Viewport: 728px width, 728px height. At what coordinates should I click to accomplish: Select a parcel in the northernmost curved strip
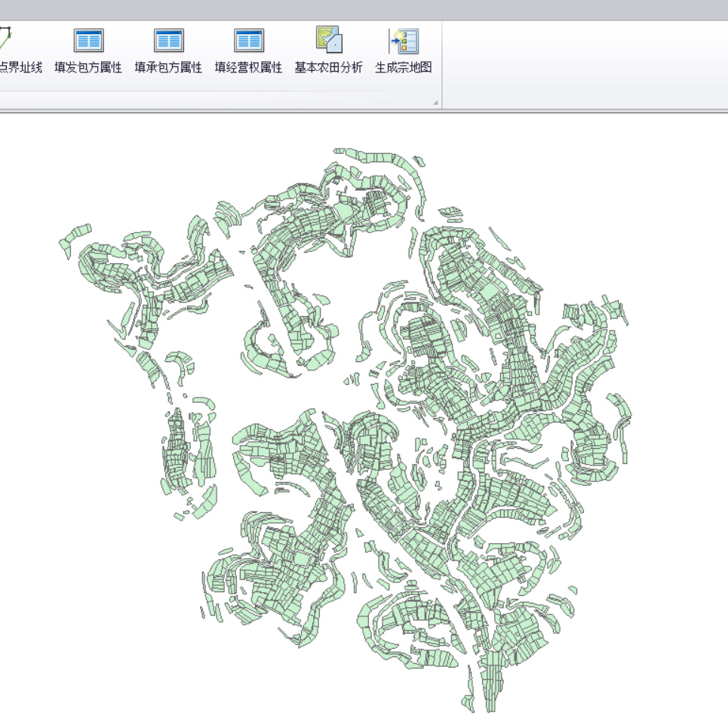(x=377, y=157)
